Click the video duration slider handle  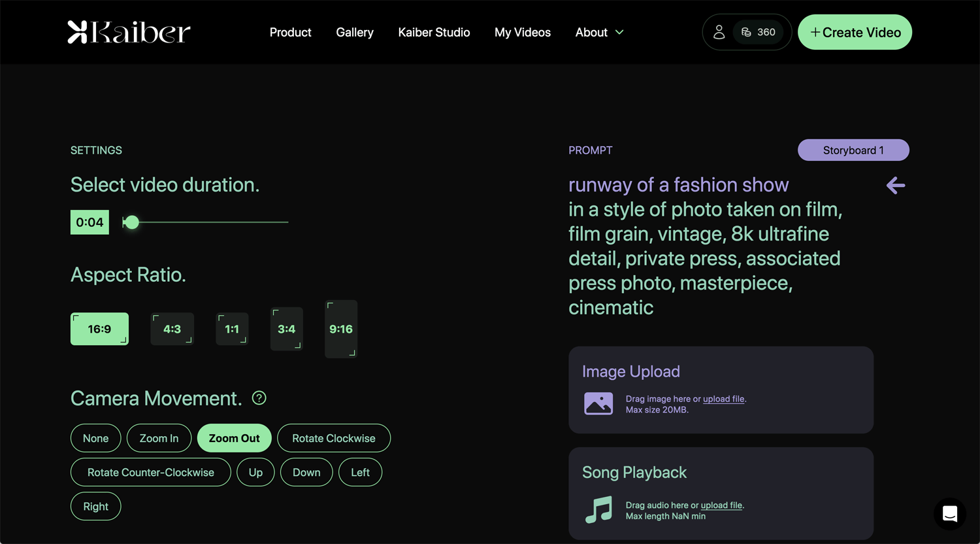click(131, 222)
